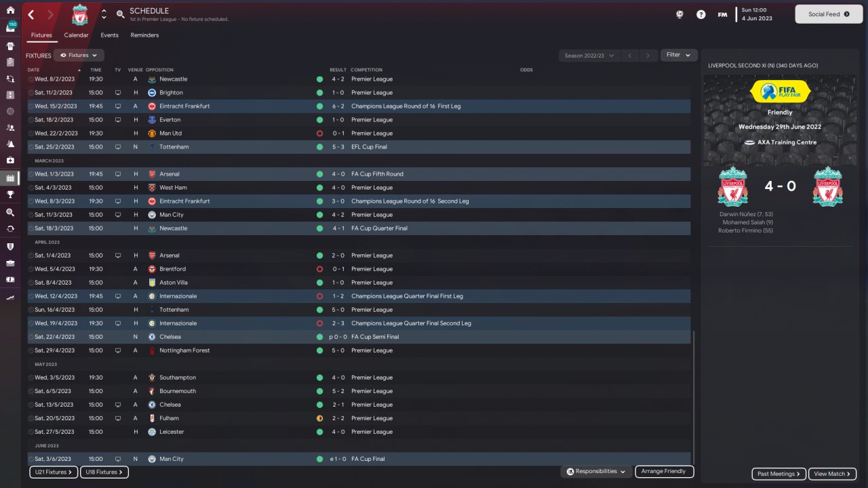Click the View Match button

click(832, 474)
